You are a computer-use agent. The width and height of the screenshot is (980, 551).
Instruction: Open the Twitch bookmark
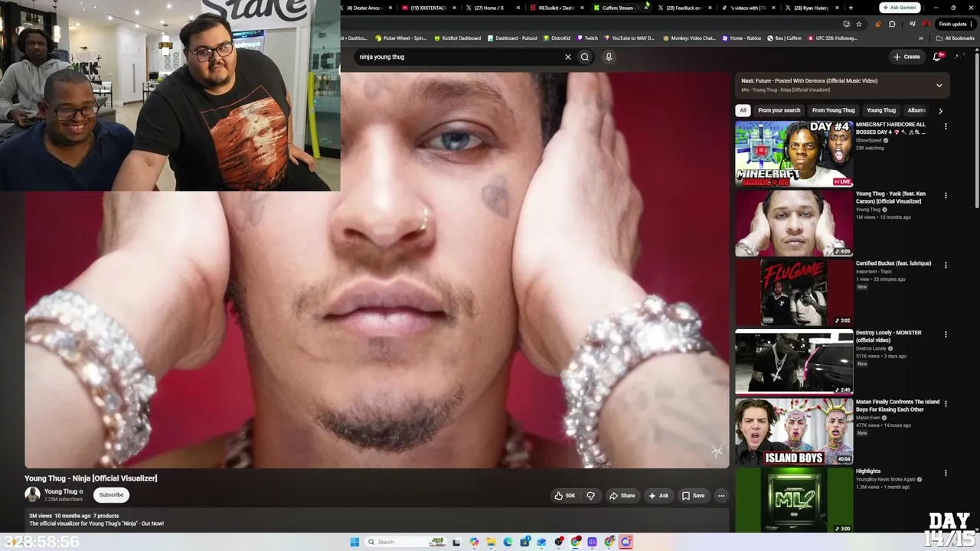[588, 37]
